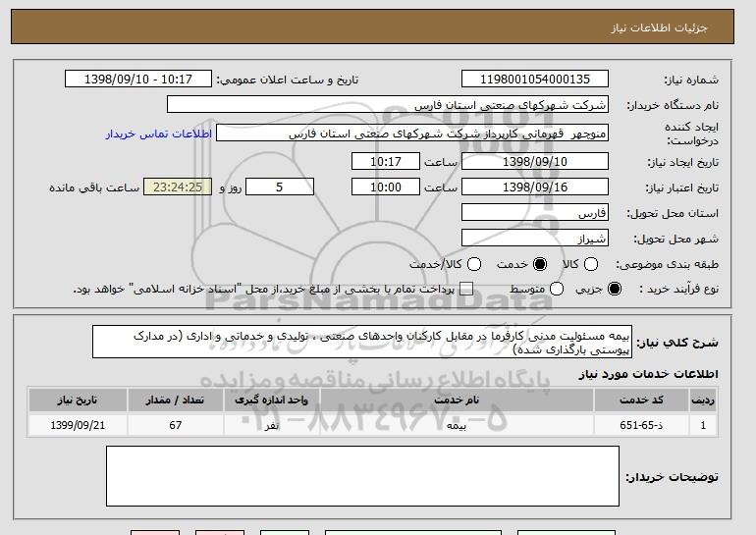Click the ردیف column header

coord(703,401)
